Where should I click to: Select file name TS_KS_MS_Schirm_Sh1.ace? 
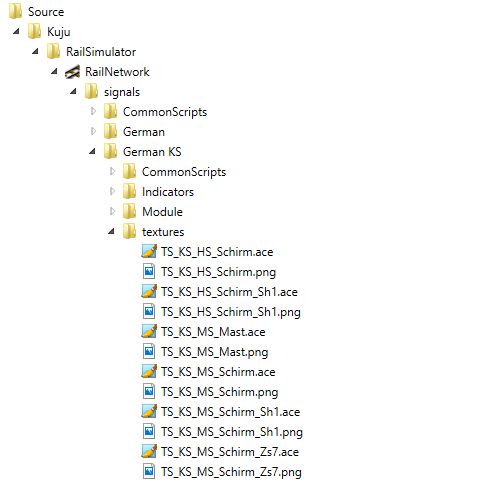[231, 412]
